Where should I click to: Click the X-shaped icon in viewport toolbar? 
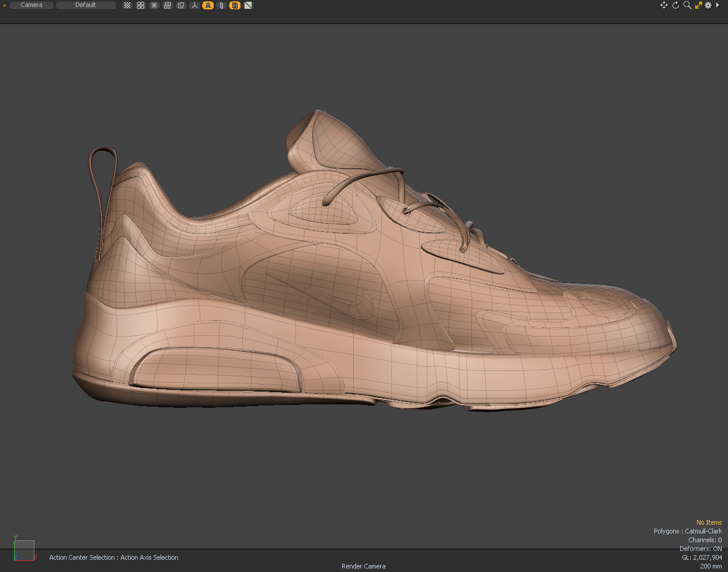[154, 5]
